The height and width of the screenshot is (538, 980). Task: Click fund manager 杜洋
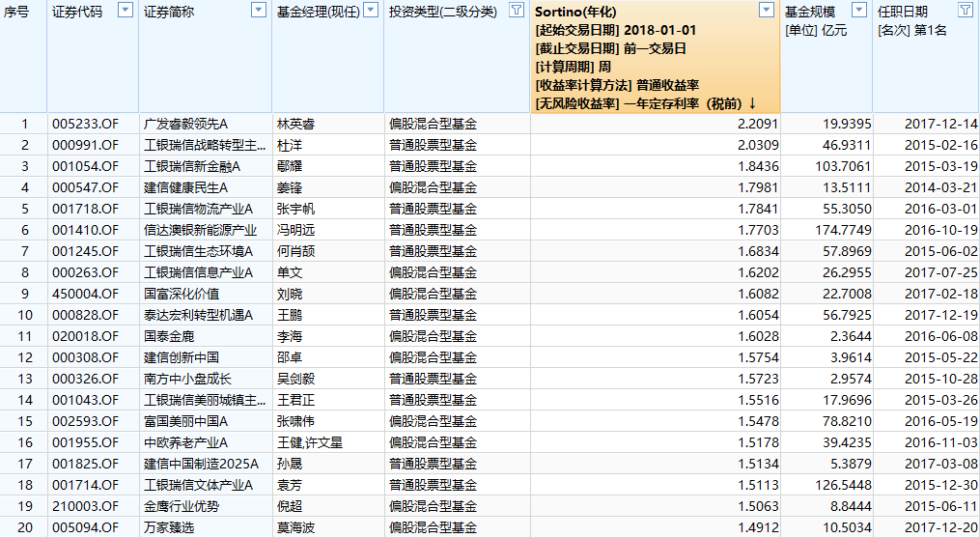[x=290, y=145]
